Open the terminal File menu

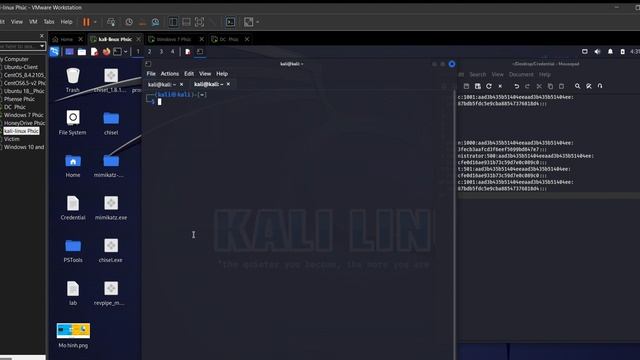[151, 74]
